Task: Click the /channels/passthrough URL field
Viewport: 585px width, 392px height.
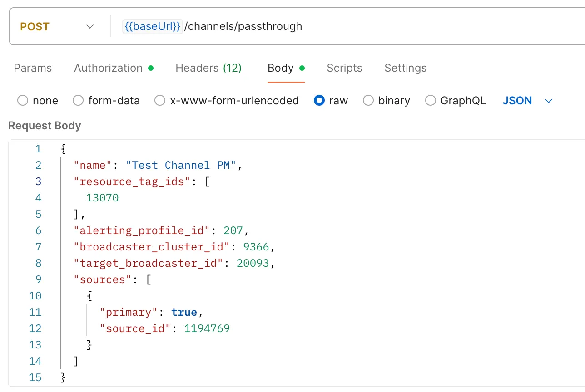Action: click(x=243, y=26)
